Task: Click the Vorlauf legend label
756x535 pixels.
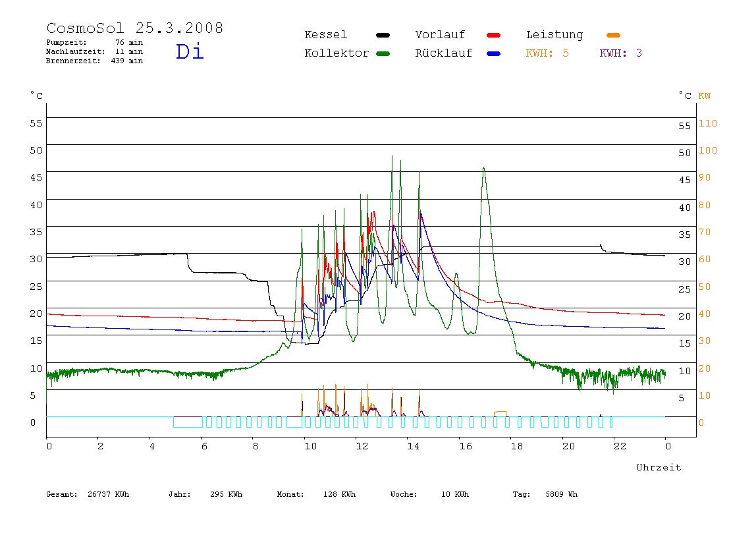Action: 440,35
